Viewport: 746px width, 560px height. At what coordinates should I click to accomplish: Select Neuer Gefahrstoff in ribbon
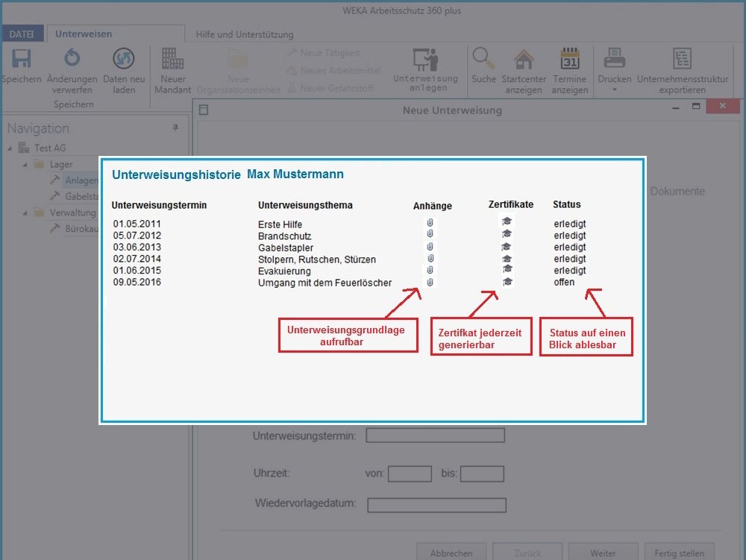(330, 88)
